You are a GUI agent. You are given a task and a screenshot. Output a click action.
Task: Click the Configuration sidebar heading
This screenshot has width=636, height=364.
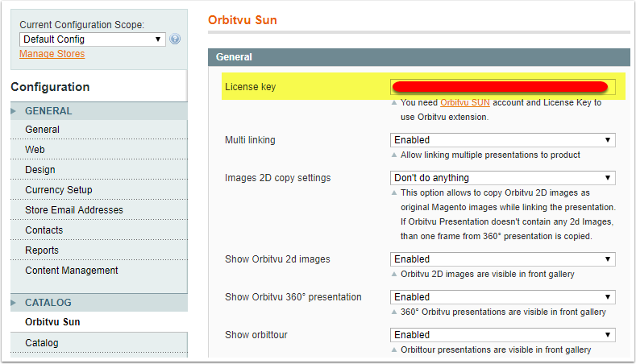click(50, 87)
